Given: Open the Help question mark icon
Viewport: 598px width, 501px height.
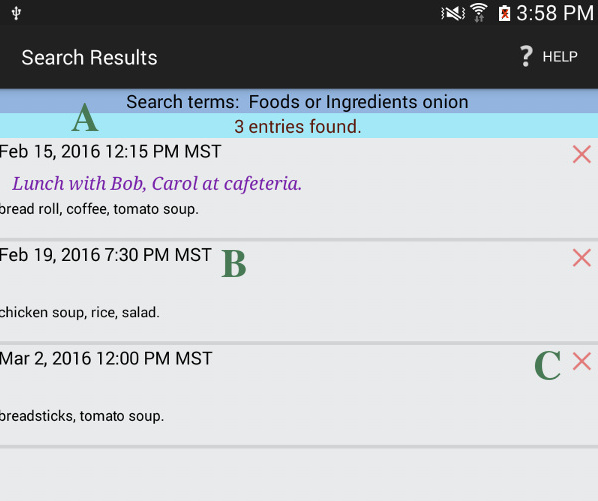Looking at the screenshot, I should click(x=526, y=56).
